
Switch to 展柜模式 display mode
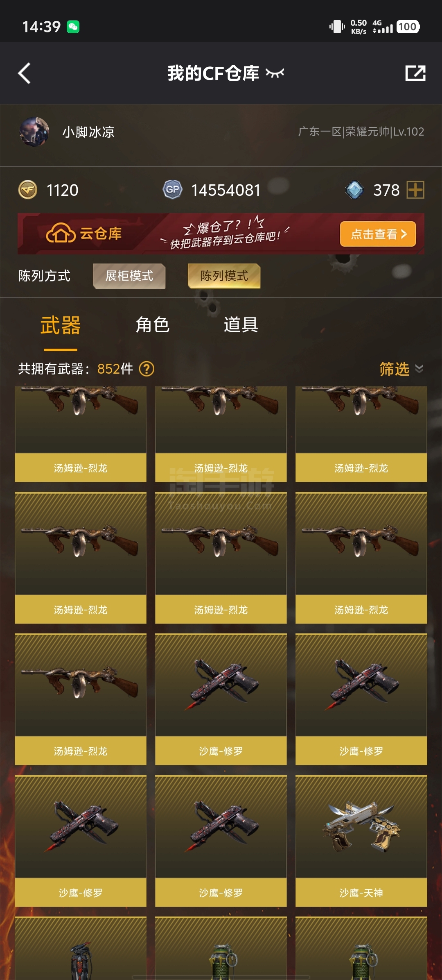pos(129,276)
